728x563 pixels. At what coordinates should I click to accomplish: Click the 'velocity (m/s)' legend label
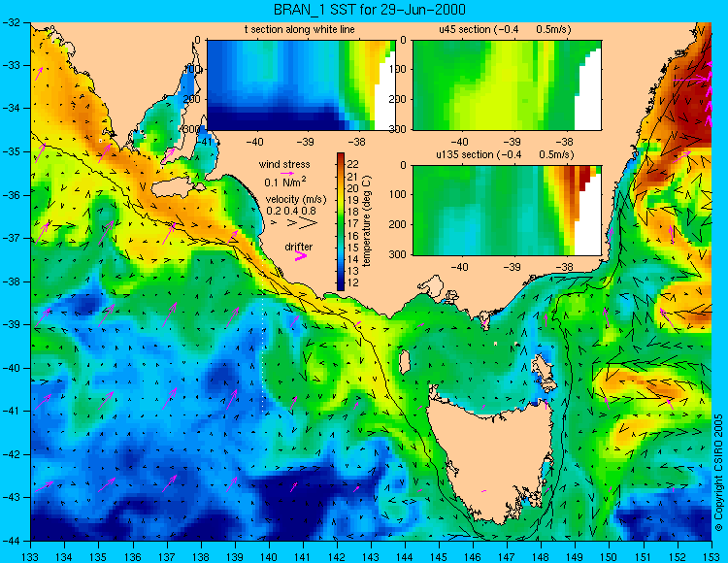296,200
